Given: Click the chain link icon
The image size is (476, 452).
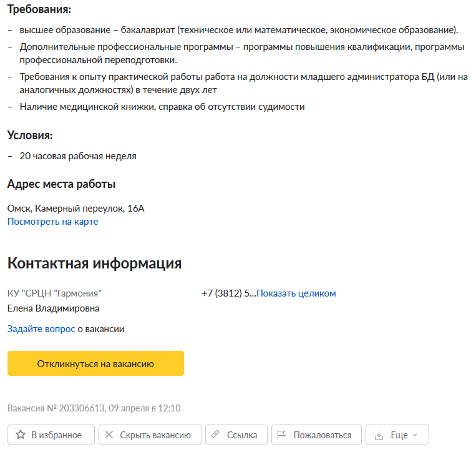Looking at the screenshot, I should 216,435.
